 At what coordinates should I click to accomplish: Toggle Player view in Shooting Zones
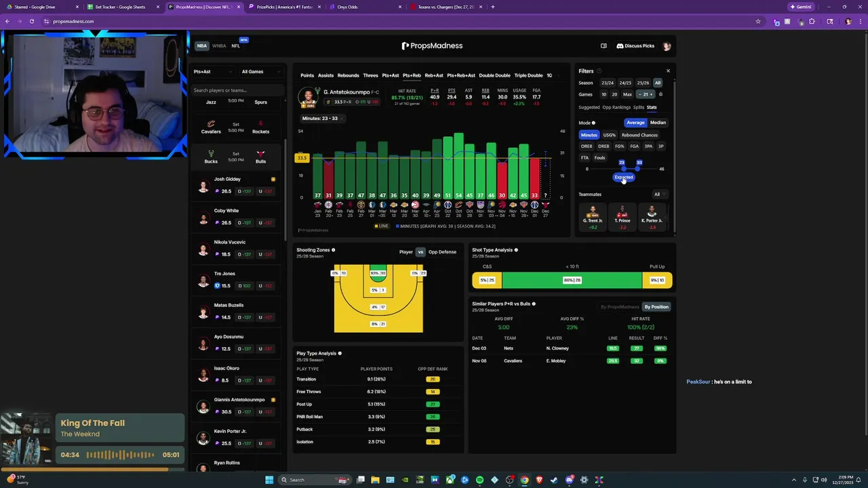[406, 252]
